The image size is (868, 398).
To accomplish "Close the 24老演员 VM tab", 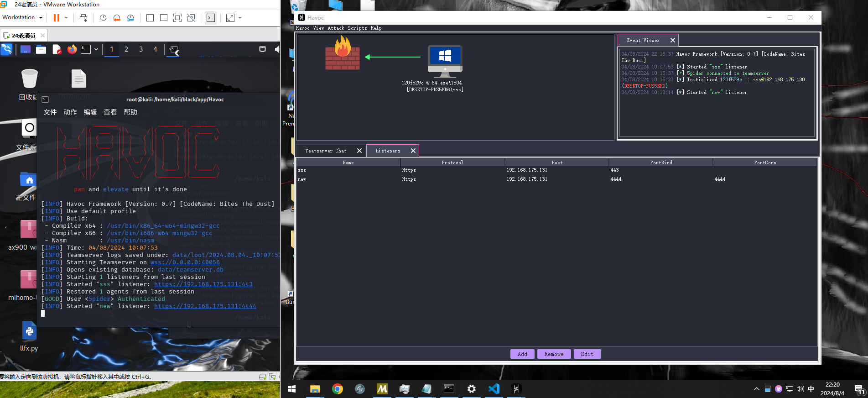I will (x=42, y=35).
